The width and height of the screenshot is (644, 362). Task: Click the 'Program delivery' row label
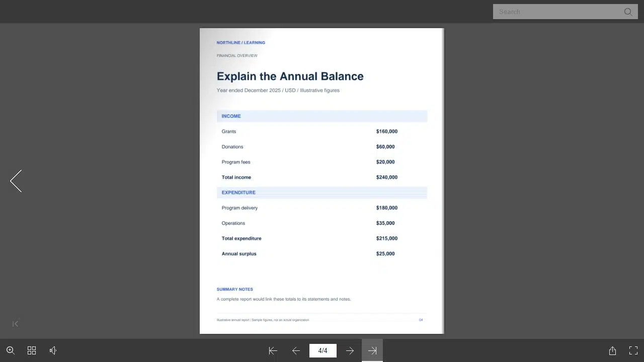coord(239,208)
